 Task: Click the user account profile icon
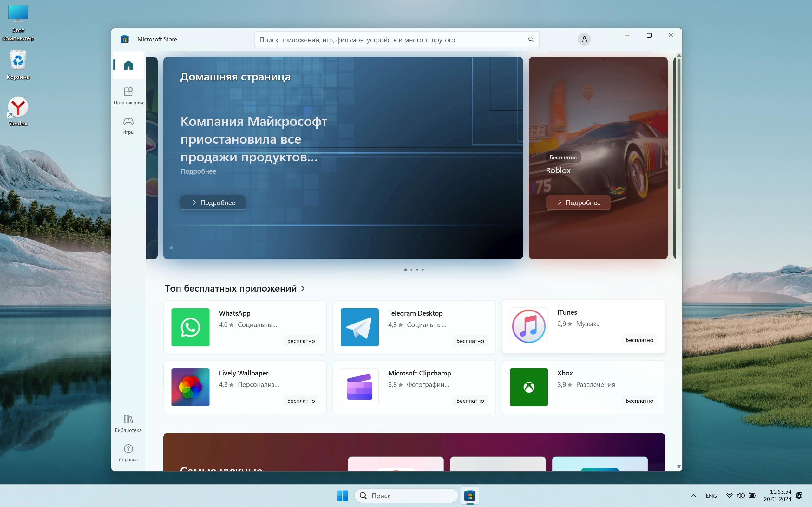click(x=584, y=39)
